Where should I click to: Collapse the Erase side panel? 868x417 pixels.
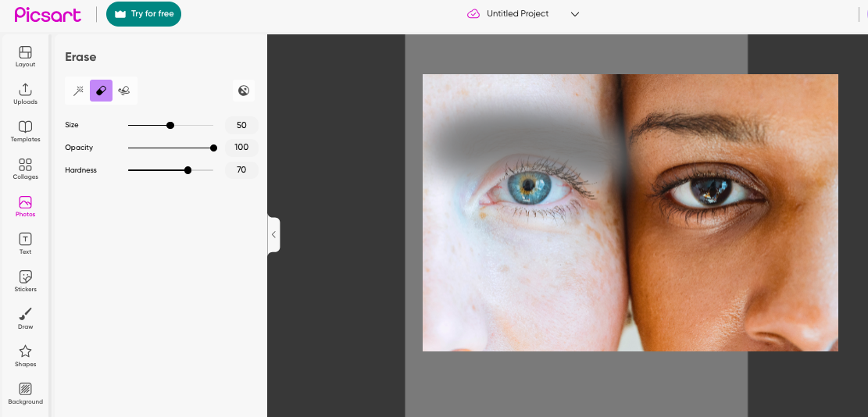(273, 235)
